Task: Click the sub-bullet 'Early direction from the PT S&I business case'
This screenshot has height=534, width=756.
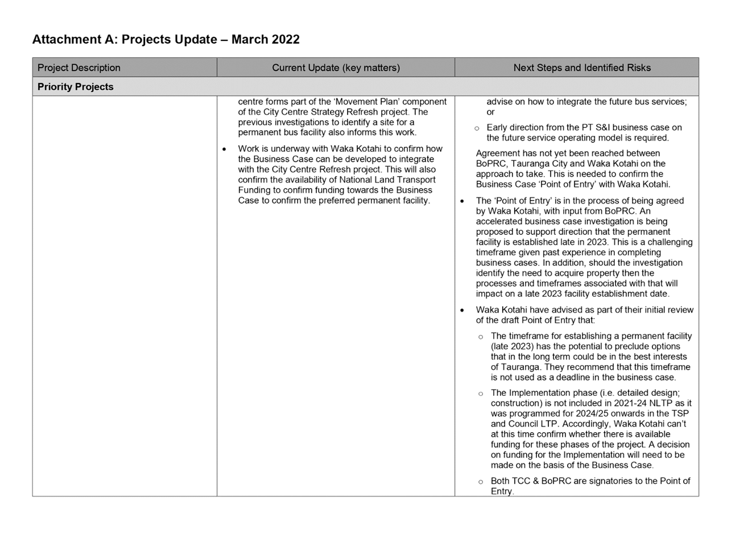Action: (584, 133)
